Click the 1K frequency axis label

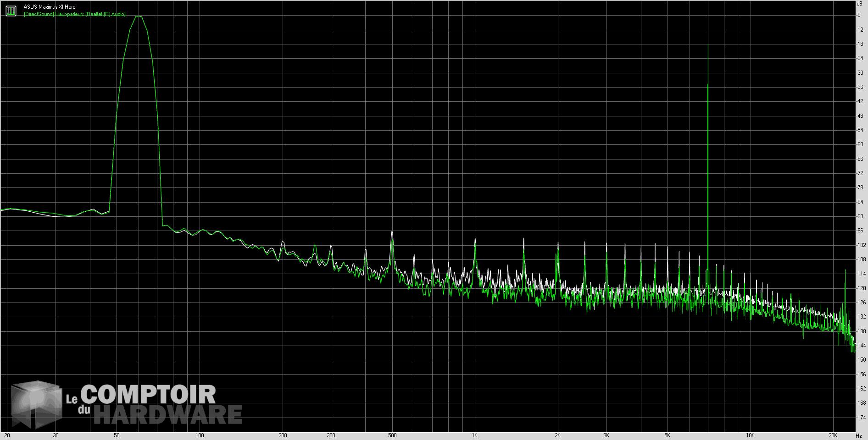[x=475, y=435]
